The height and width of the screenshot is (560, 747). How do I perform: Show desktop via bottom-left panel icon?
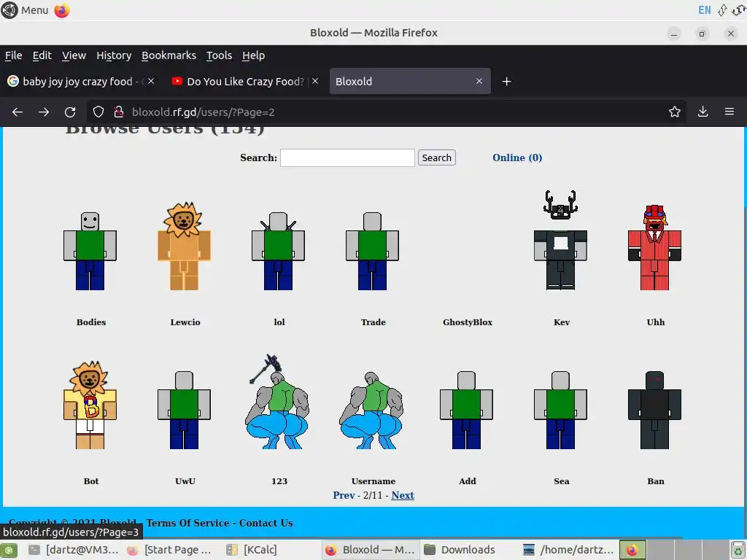9,550
